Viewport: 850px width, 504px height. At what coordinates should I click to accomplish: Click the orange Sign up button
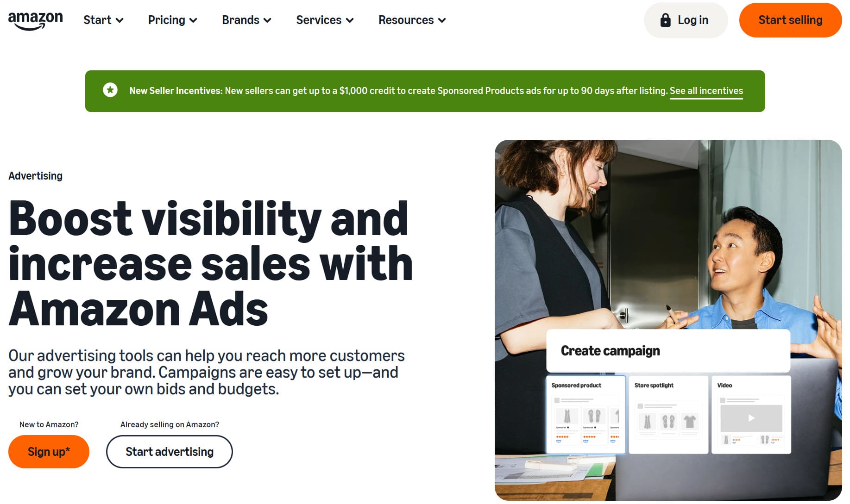click(49, 452)
